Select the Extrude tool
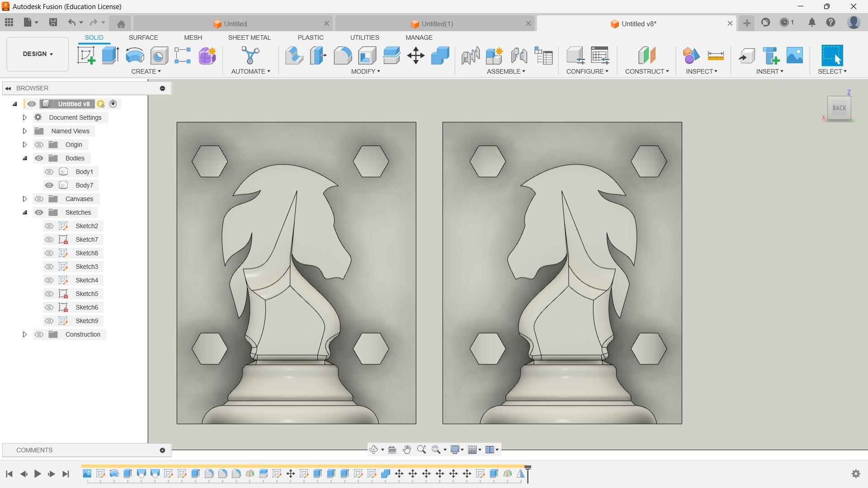The image size is (868, 488). click(x=110, y=56)
